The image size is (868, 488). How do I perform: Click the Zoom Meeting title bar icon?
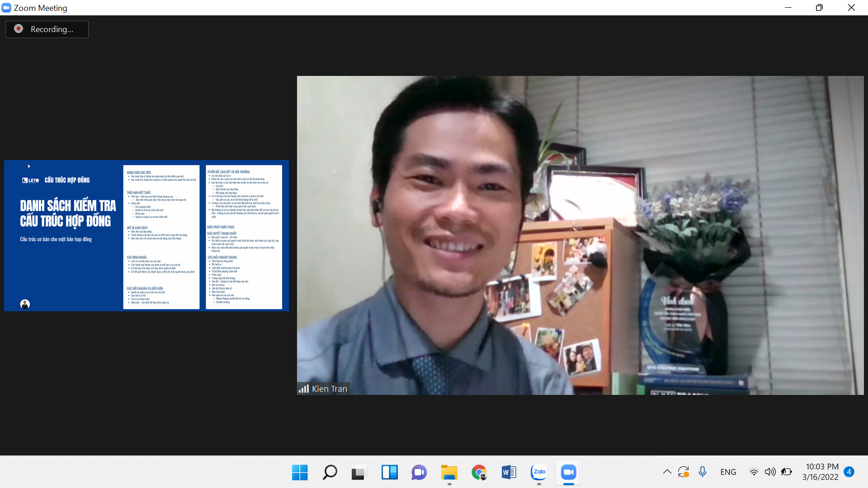(6, 8)
